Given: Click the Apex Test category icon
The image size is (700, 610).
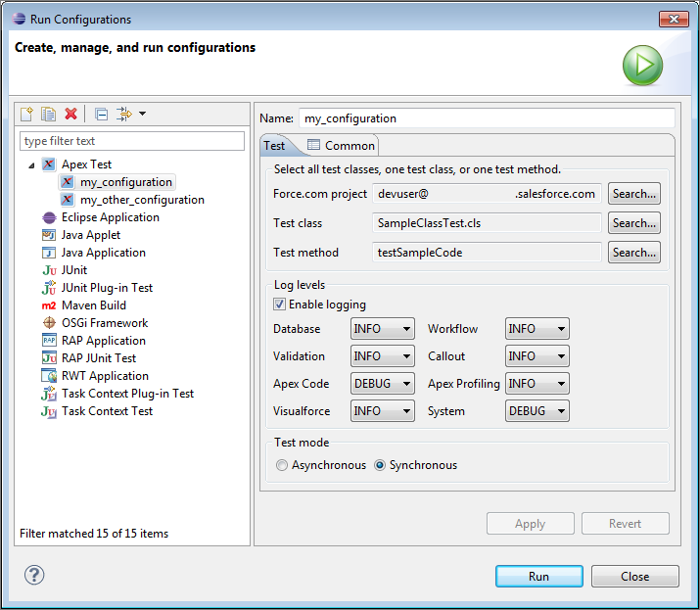Looking at the screenshot, I should tap(49, 164).
